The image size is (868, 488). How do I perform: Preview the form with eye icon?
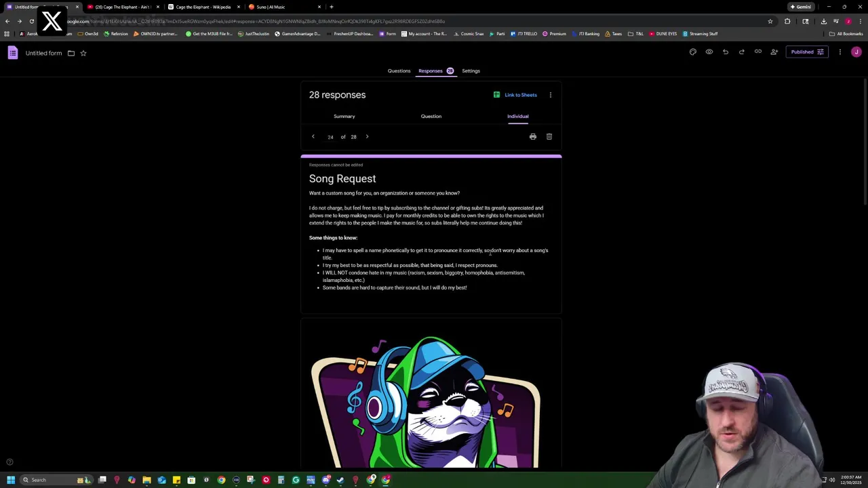pyautogui.click(x=709, y=52)
